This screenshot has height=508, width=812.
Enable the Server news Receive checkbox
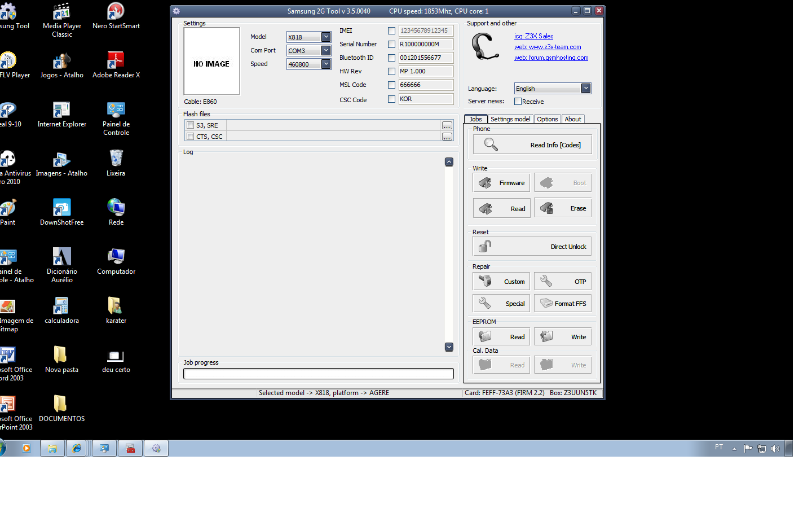click(518, 102)
